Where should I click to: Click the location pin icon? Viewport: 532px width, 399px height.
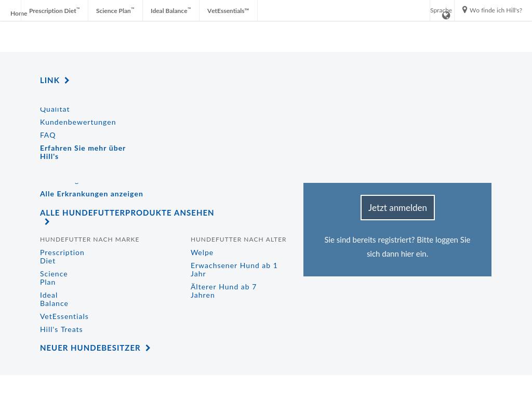(464, 10)
